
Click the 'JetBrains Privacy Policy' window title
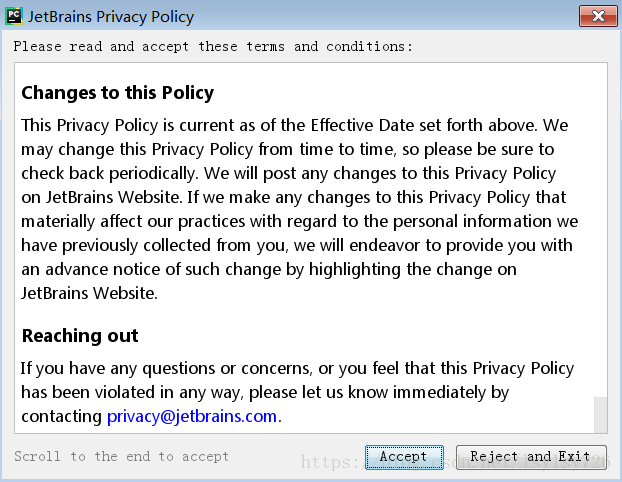coord(111,17)
